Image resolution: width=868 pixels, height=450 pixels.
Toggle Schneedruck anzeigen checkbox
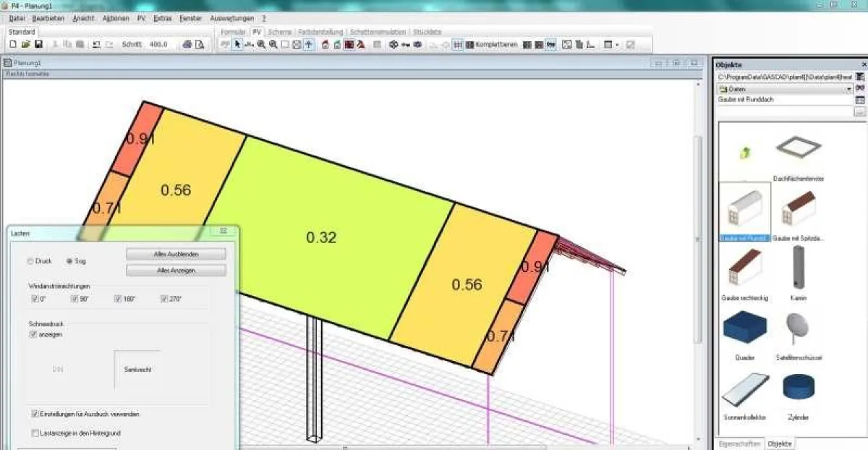[33, 334]
